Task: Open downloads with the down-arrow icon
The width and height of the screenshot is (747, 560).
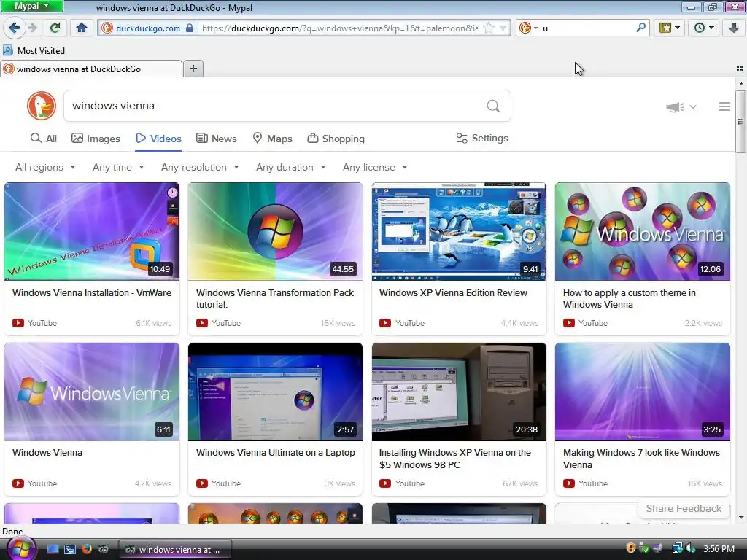Action: pos(734,28)
